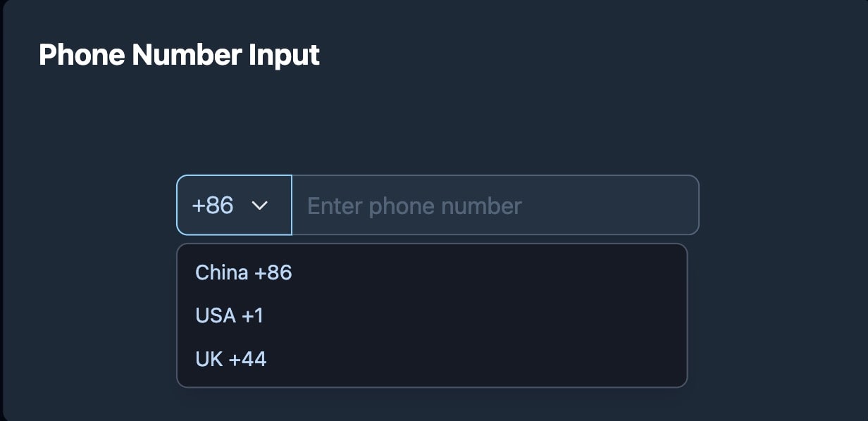The image size is (868, 421).
Task: Open the country code selector showing +86
Action: coord(234,206)
